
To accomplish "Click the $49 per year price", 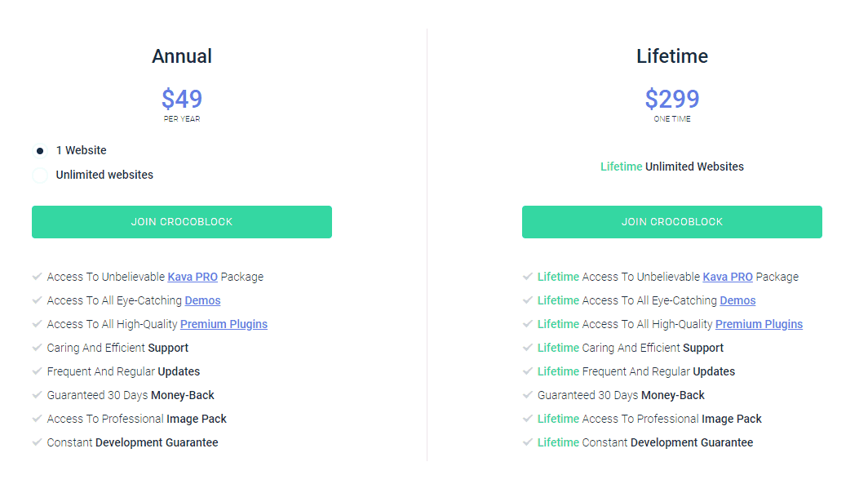I will tap(181, 99).
